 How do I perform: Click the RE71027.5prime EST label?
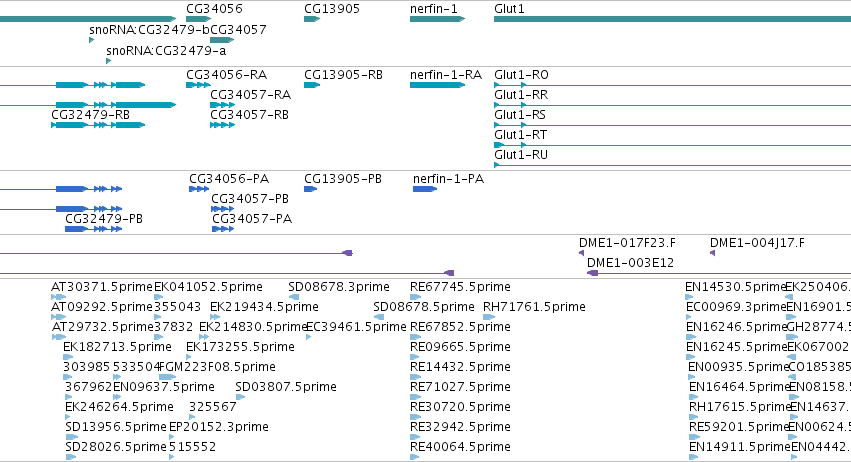tap(460, 387)
